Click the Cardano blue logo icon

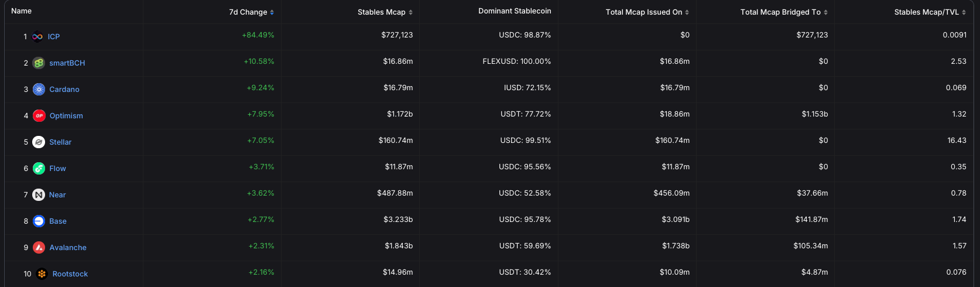(x=39, y=89)
